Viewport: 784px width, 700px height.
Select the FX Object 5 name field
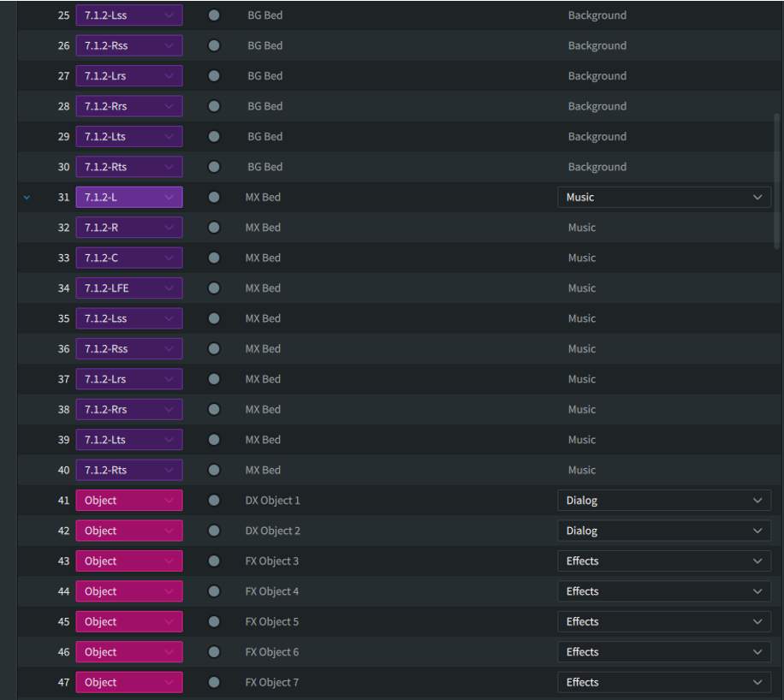click(x=272, y=622)
